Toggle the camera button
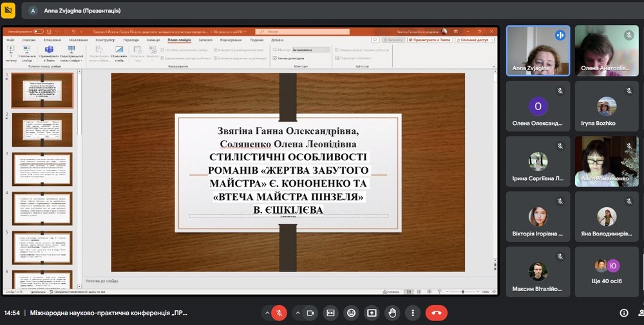Viewport: 644px width, 325px height. [x=310, y=313]
